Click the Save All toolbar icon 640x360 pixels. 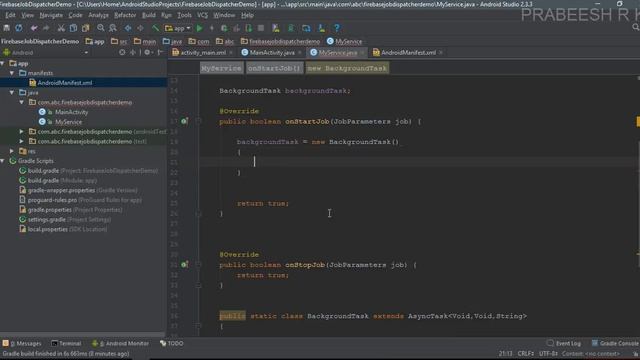tap(7, 28)
